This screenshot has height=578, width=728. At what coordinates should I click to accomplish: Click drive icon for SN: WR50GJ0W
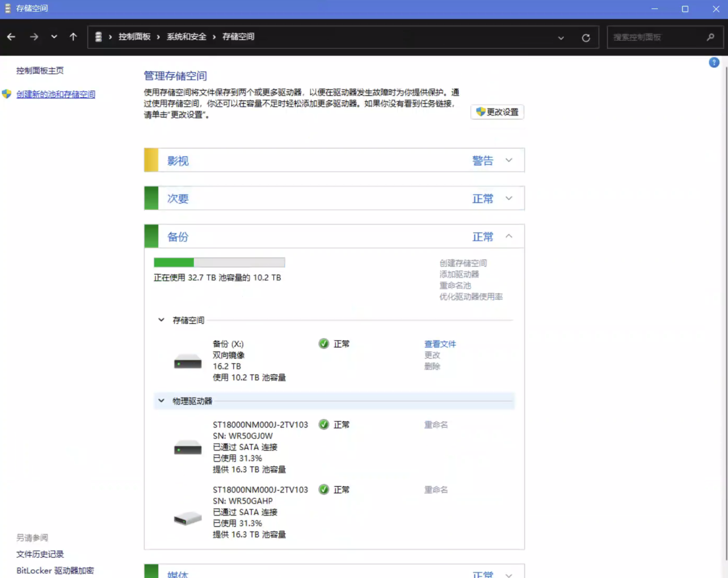pyautogui.click(x=188, y=447)
